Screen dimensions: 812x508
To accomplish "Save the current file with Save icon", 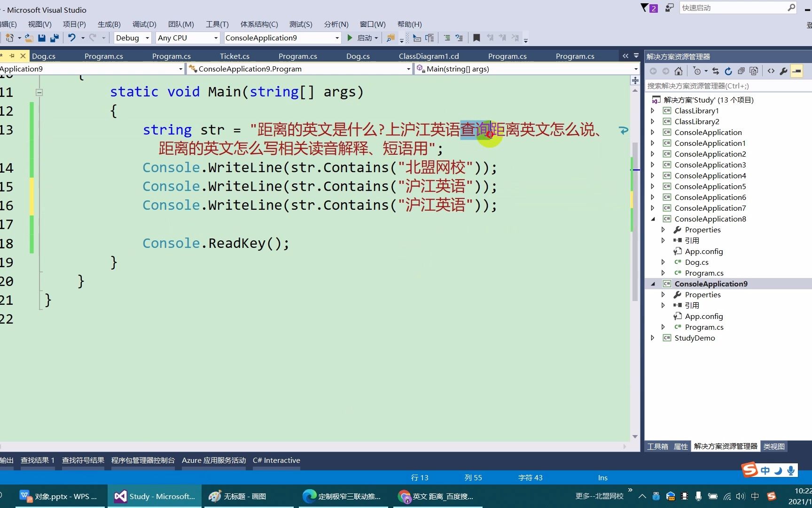I will click(x=41, y=38).
